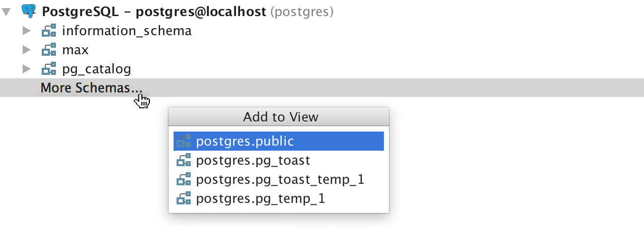The width and height of the screenshot is (644, 235).
Task: Click the postgres.pg_temp_1 schema icon
Action: coord(184,199)
